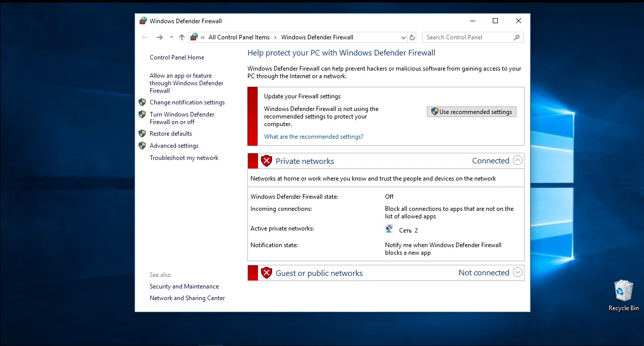644x346 pixels.
Task: Go up one level with Up arrow
Action: click(x=182, y=37)
